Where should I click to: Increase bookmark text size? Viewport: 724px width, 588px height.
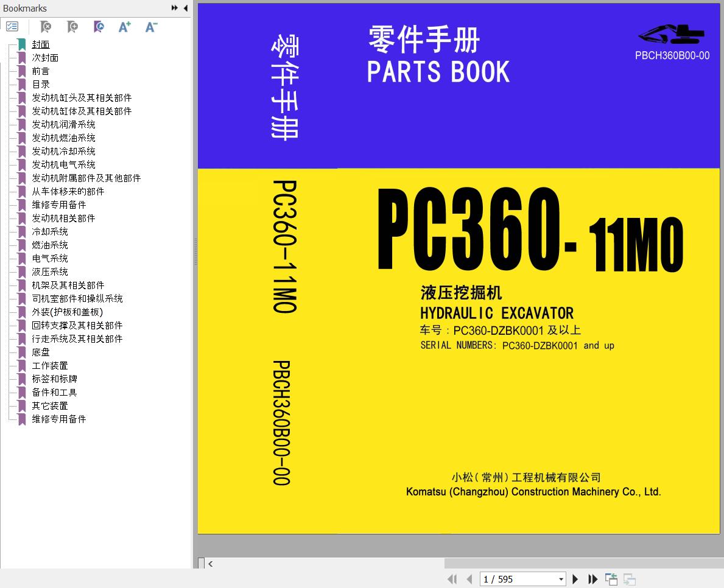[125, 27]
